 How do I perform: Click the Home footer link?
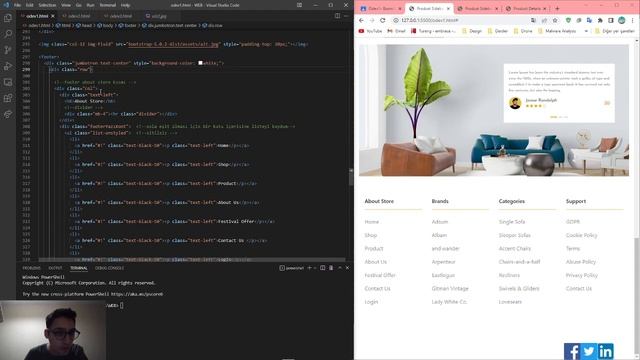tap(371, 222)
